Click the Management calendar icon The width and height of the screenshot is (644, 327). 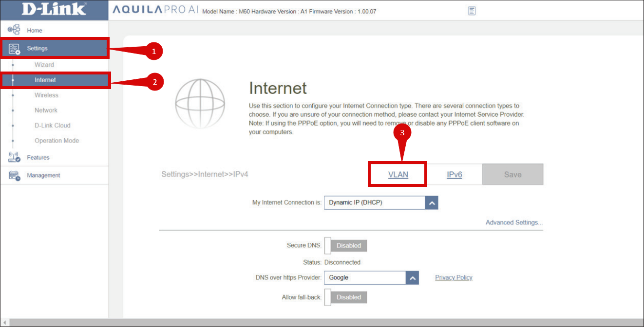click(14, 175)
